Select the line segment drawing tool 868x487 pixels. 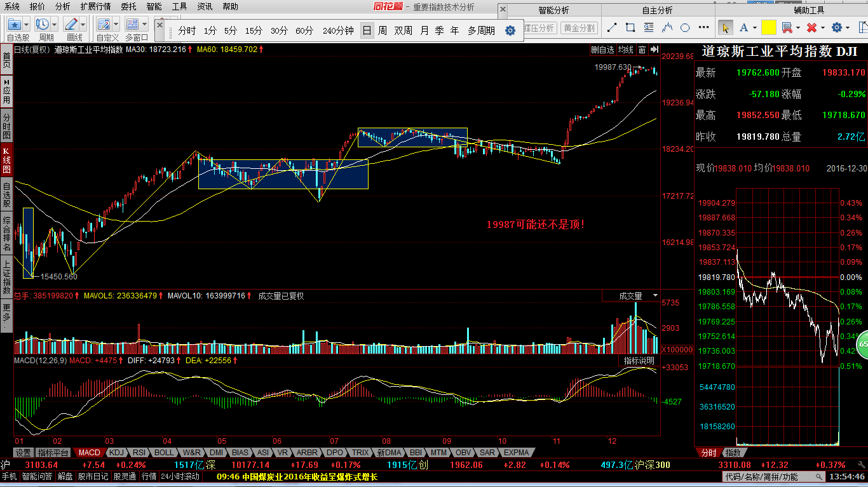pos(612,27)
